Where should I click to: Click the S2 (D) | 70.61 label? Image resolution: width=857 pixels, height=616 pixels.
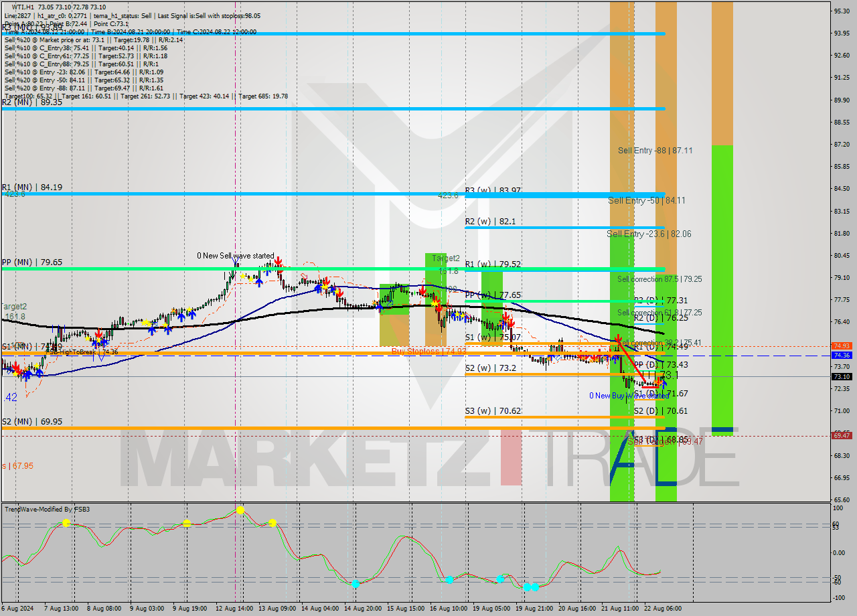tap(661, 411)
